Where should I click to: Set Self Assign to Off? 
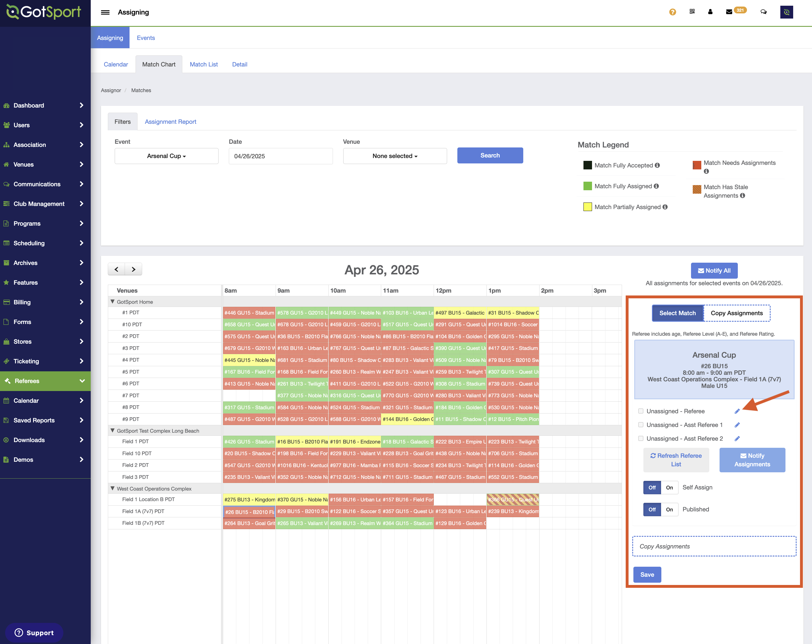pyautogui.click(x=652, y=487)
